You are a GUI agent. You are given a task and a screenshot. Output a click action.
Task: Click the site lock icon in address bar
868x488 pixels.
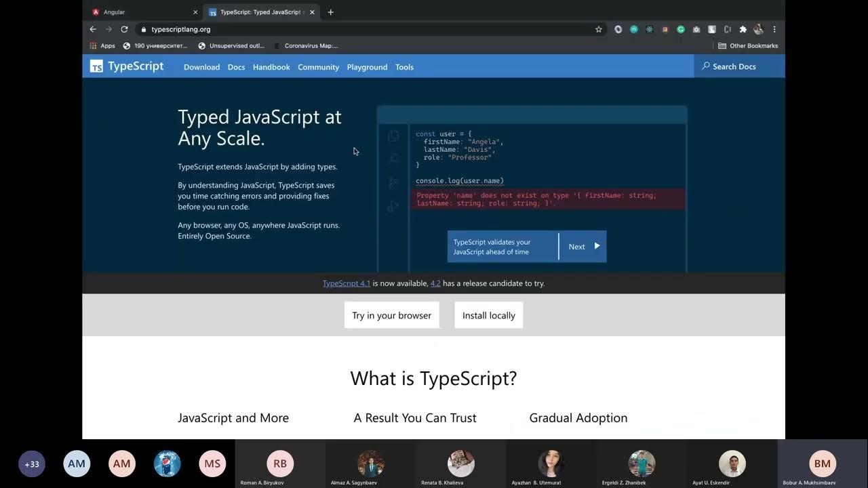tap(143, 29)
